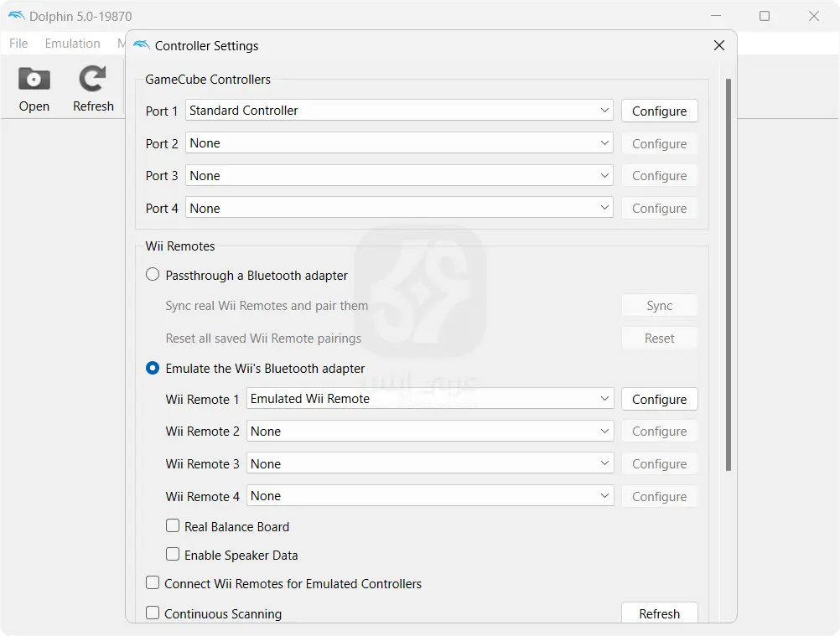The height and width of the screenshot is (636, 840).
Task: Open the Port 1 Standard Controller dropdown
Action: click(399, 111)
